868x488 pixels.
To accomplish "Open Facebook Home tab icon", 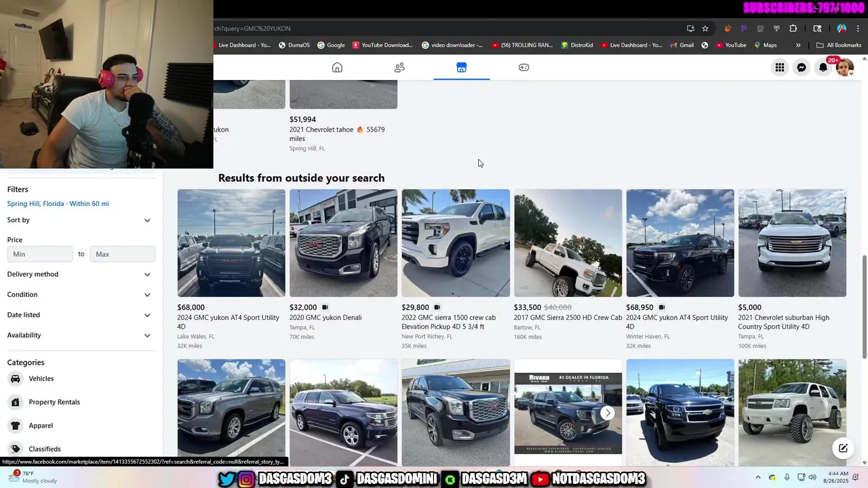I will point(337,67).
